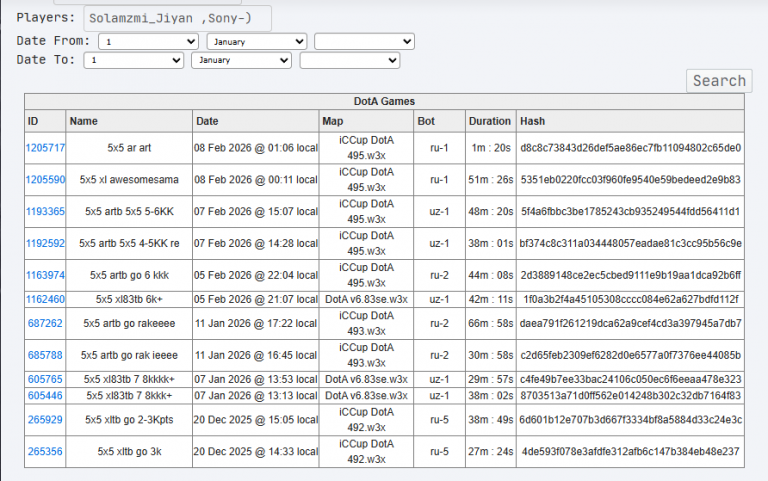Open game ID 685788

click(45, 355)
